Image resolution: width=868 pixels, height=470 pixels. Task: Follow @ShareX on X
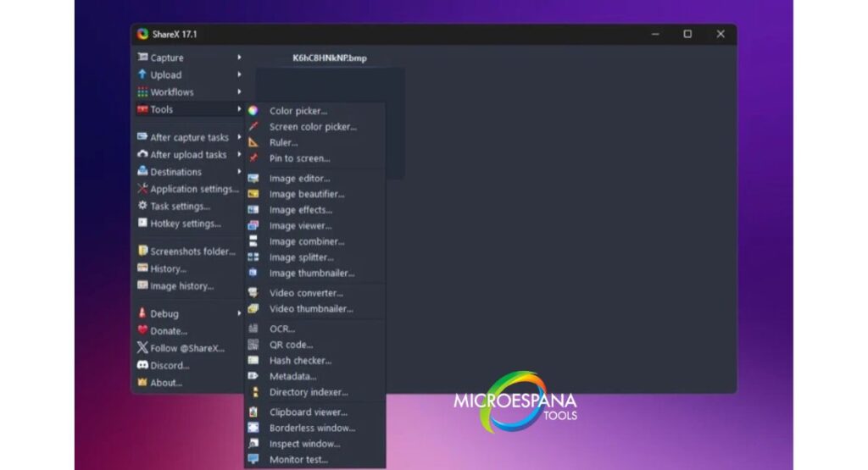[189, 348]
